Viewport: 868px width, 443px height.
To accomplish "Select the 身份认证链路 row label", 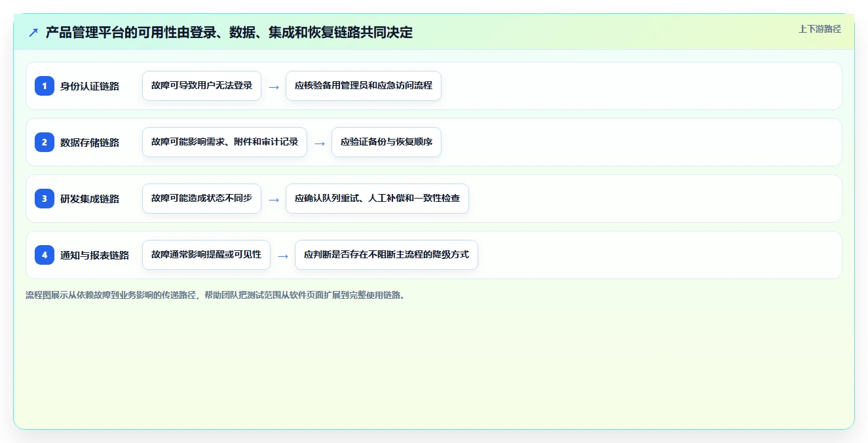I will [90, 86].
